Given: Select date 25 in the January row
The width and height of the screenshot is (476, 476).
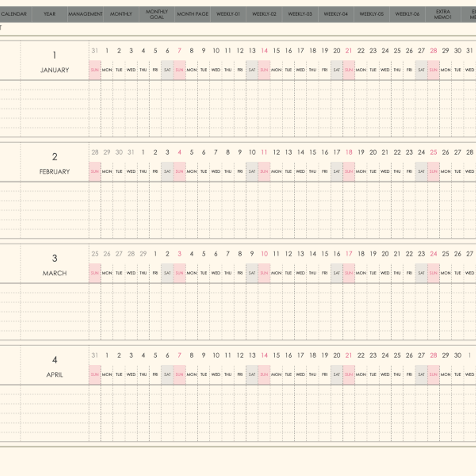Looking at the screenshot, I should (x=397, y=51).
